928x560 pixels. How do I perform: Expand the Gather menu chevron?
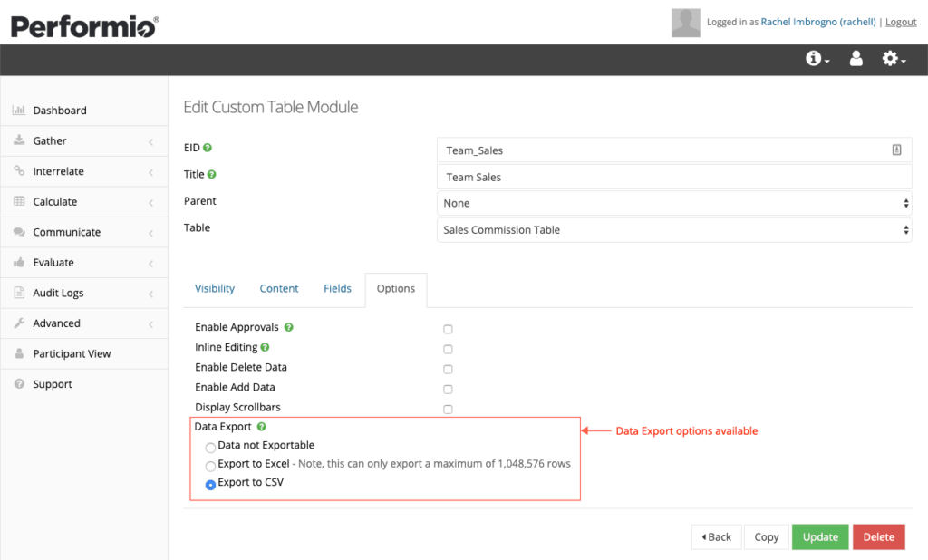coord(151,141)
